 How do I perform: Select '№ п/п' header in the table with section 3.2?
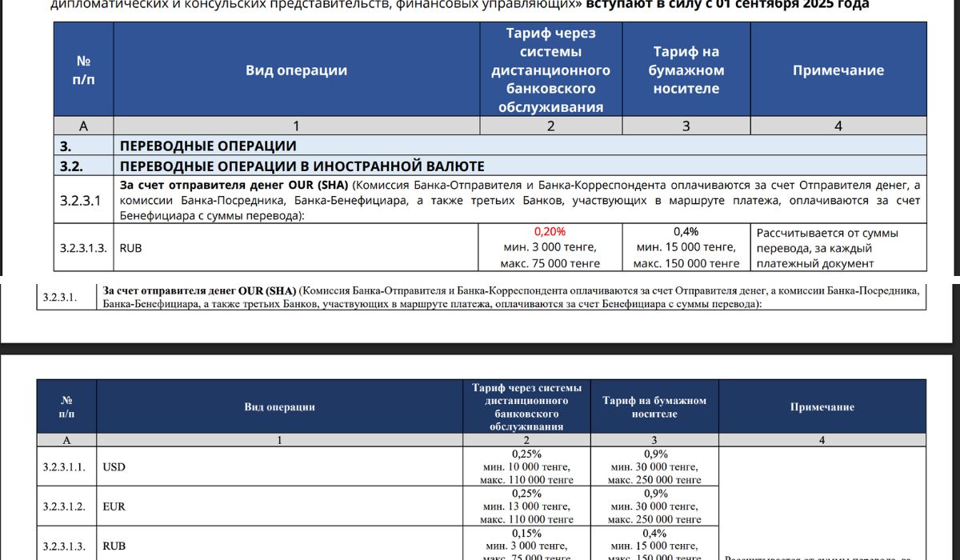(83, 70)
